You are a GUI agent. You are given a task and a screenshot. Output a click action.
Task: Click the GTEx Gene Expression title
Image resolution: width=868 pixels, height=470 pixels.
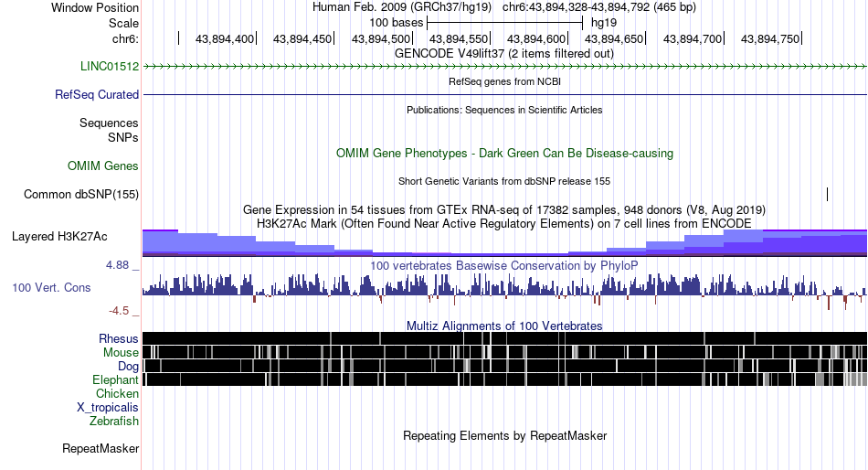pyautogui.click(x=504, y=209)
